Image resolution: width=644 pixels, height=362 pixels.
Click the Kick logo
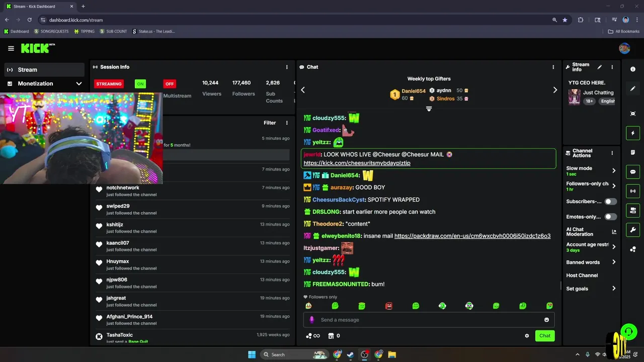[x=38, y=48]
